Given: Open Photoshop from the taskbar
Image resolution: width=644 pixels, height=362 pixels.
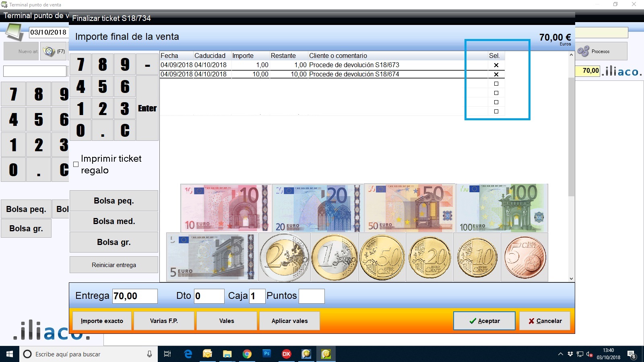Looking at the screenshot, I should pyautogui.click(x=267, y=354).
